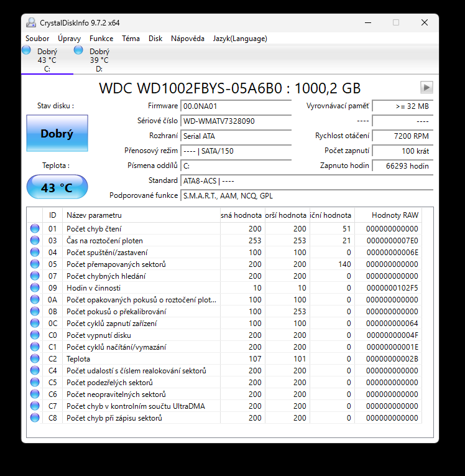Open the Nápověda menu
Screen dimensions: 465x476
point(188,39)
